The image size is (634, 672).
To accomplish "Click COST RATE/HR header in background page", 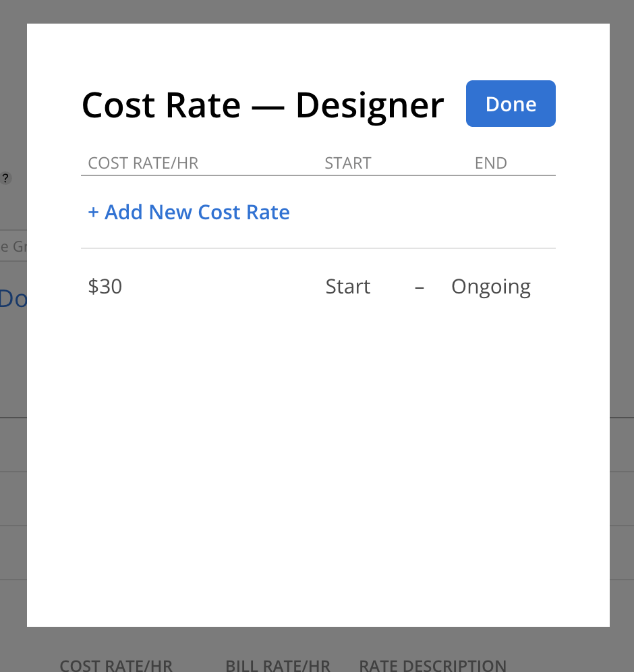I will (x=116, y=666).
